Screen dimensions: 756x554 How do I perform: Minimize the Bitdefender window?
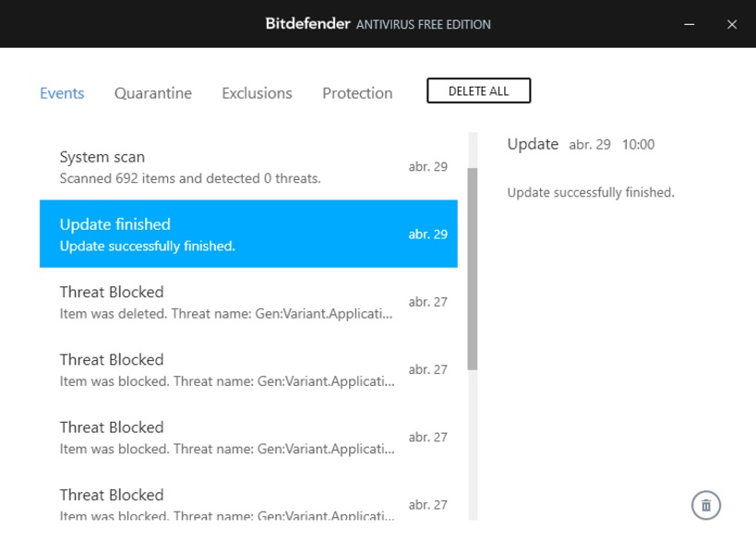coord(690,24)
